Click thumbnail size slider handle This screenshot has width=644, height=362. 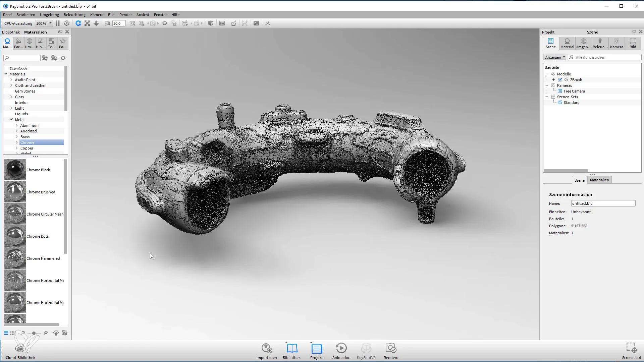tap(34, 333)
